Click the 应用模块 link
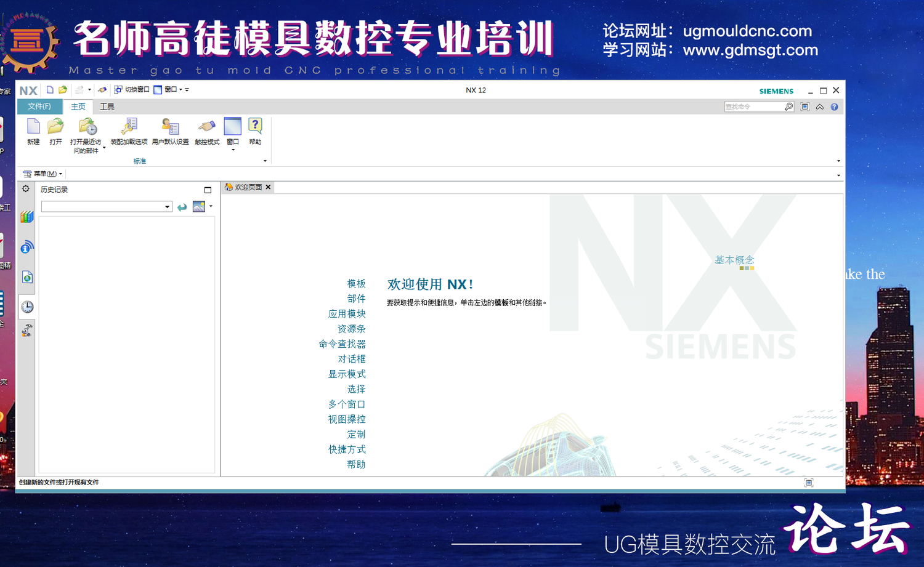Viewport: 924px width, 567px height. tap(347, 314)
